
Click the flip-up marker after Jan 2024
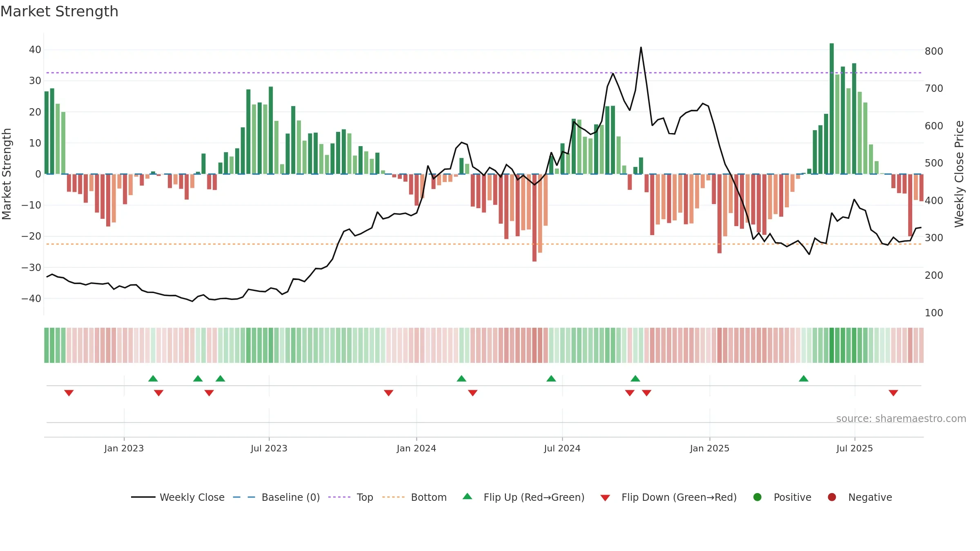tap(461, 378)
